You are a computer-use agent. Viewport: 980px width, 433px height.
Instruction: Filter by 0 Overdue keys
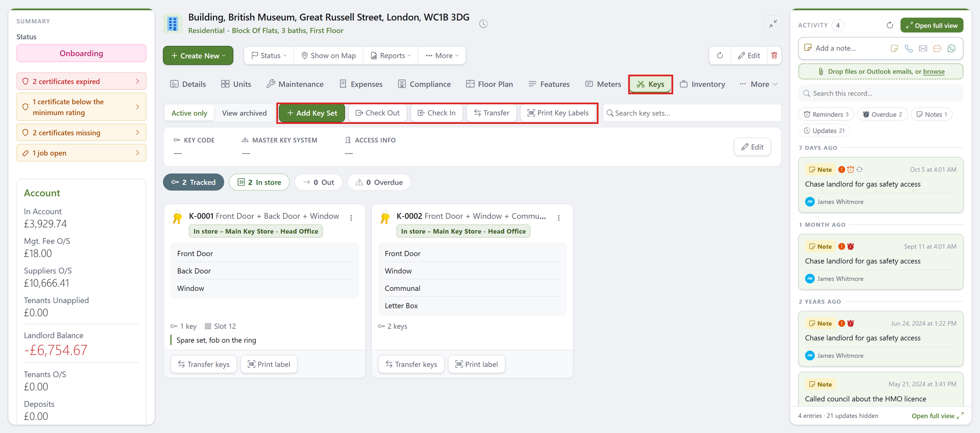379,182
